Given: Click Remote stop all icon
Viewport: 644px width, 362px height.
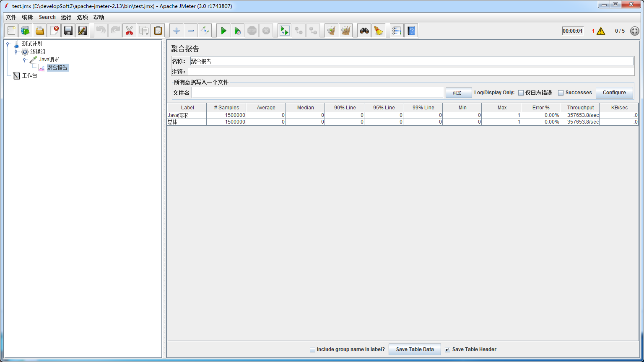Looking at the screenshot, I should click(x=299, y=31).
